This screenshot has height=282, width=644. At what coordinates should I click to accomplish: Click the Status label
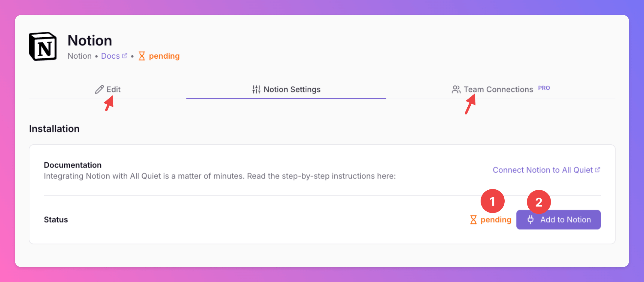click(56, 220)
